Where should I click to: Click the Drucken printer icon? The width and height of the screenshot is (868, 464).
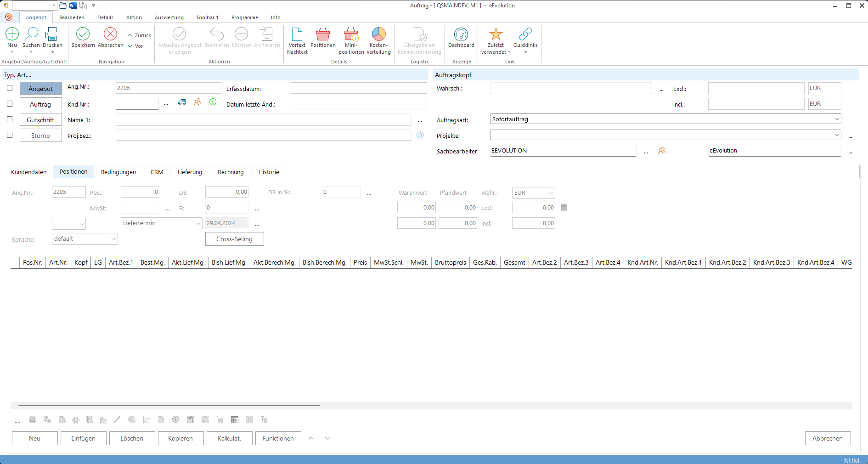pos(52,34)
